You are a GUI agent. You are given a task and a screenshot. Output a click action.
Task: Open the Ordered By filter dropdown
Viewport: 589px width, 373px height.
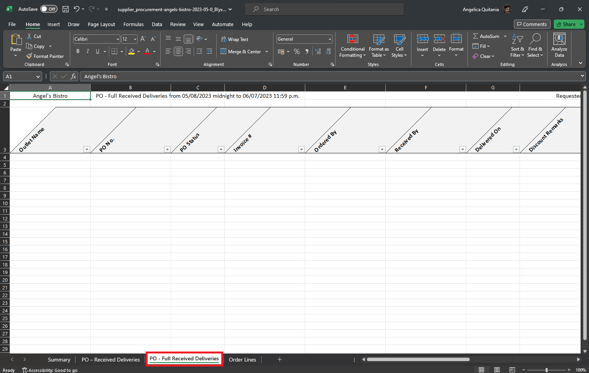[382, 150]
